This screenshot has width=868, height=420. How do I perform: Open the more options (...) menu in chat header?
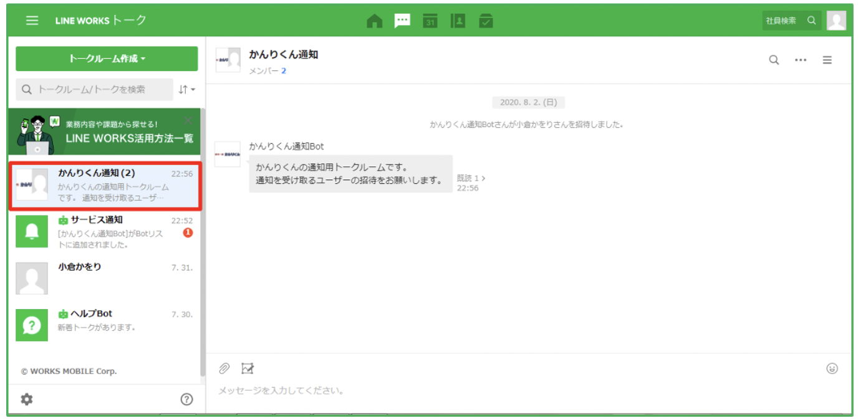click(x=801, y=60)
